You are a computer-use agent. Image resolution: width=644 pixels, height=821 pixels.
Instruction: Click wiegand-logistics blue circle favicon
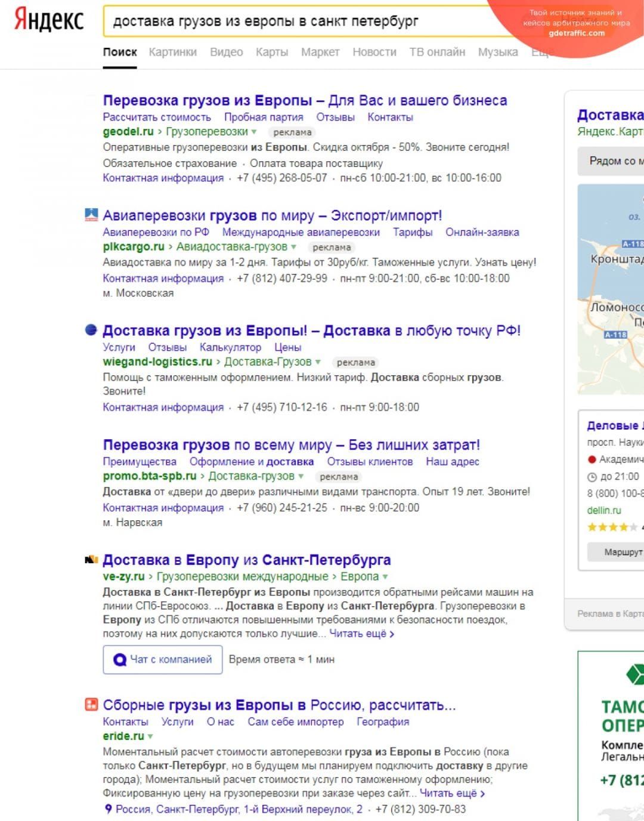tap(91, 330)
